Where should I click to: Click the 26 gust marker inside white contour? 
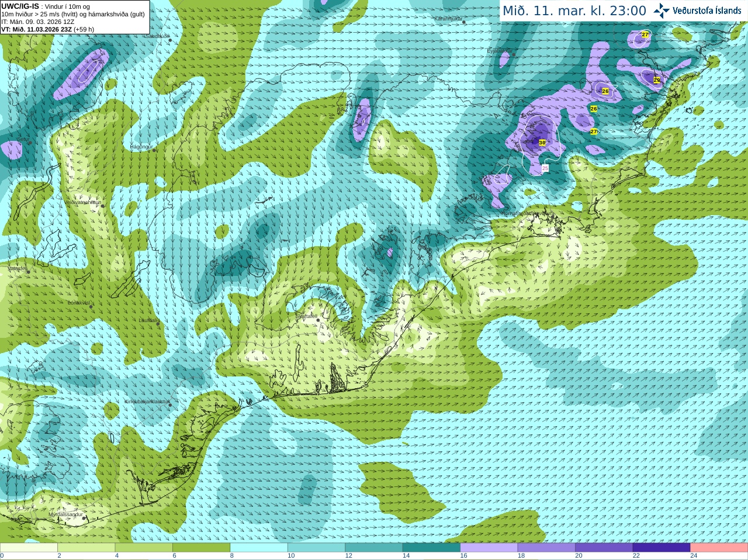coord(605,91)
